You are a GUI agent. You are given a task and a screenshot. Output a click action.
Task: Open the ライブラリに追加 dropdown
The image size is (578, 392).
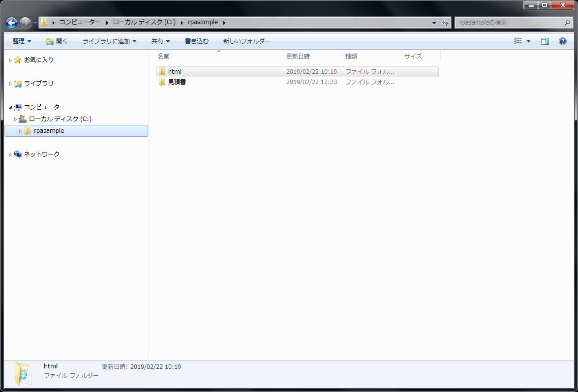coord(109,41)
